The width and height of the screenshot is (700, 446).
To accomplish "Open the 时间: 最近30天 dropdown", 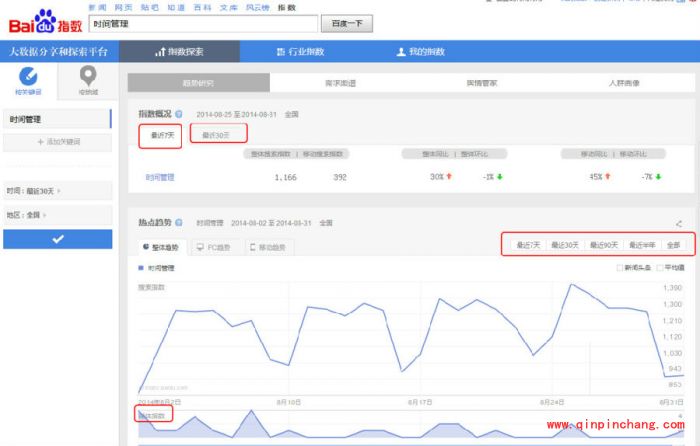I will (58, 191).
